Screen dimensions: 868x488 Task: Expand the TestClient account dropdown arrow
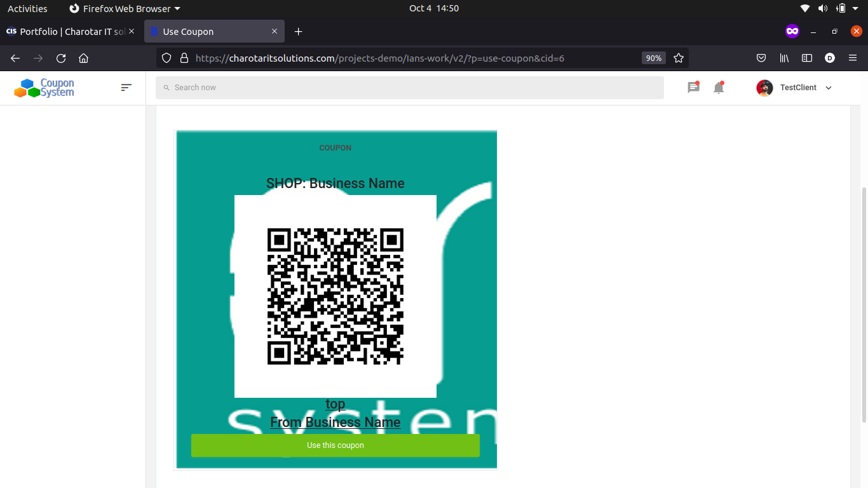[x=828, y=88]
